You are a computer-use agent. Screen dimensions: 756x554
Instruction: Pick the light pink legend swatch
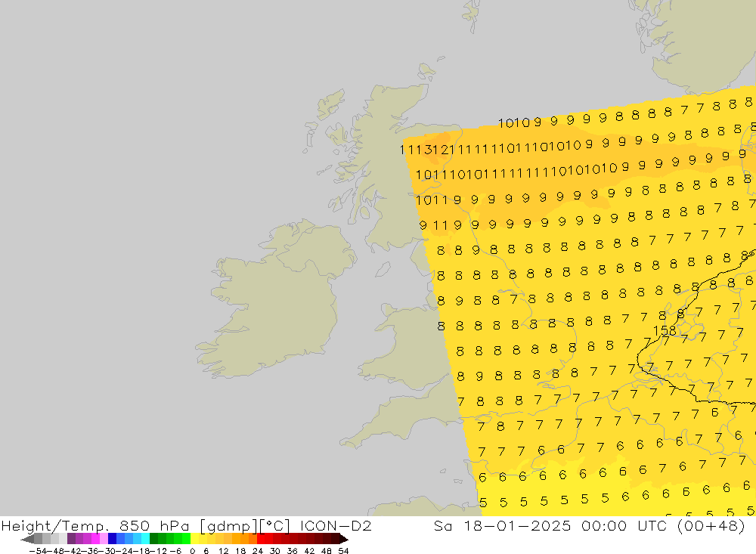pos(104,539)
